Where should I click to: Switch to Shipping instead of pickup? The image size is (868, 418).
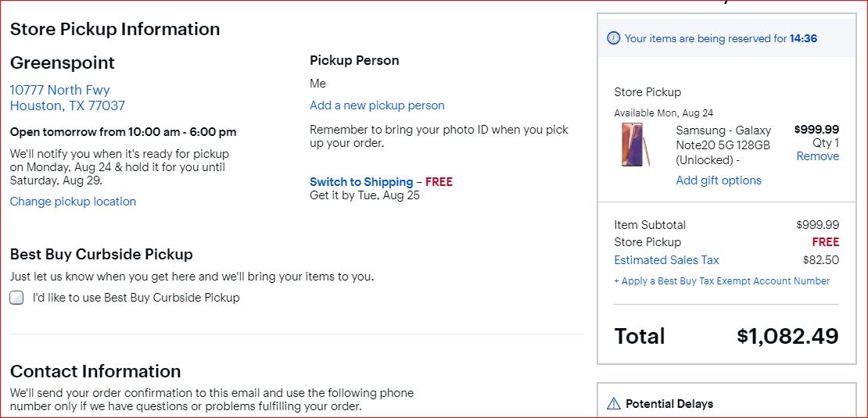tap(361, 182)
